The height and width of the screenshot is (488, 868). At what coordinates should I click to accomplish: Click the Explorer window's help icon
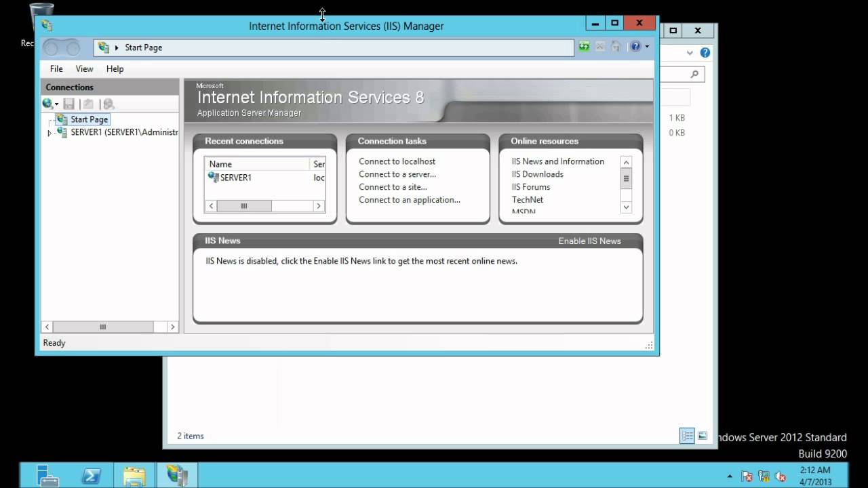(x=705, y=52)
